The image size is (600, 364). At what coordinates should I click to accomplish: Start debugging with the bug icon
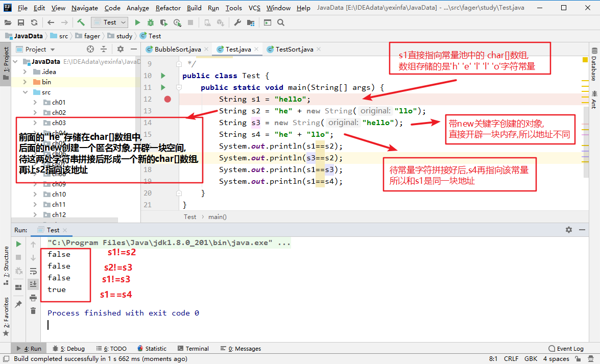coord(151,22)
